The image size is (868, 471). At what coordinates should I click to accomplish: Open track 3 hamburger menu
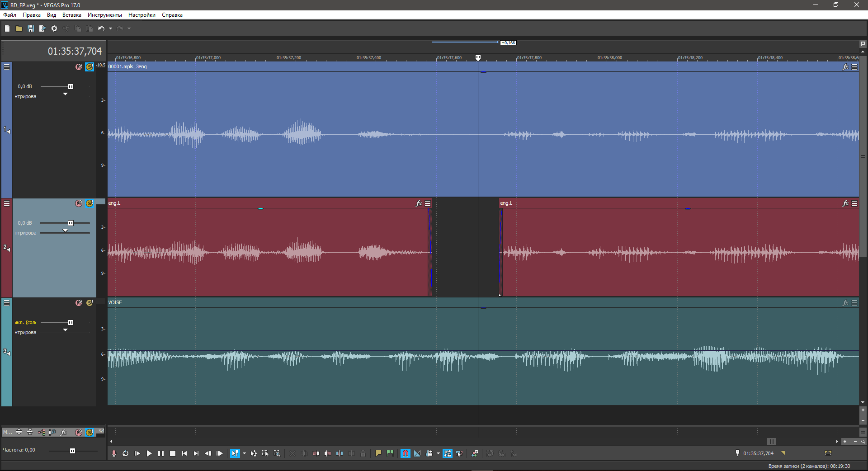tap(7, 303)
